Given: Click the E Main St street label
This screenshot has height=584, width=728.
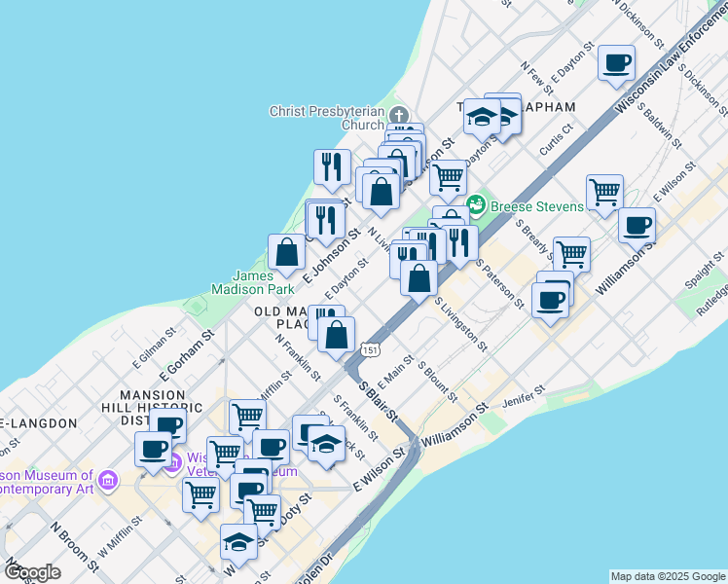Looking at the screenshot, I should [x=395, y=373].
